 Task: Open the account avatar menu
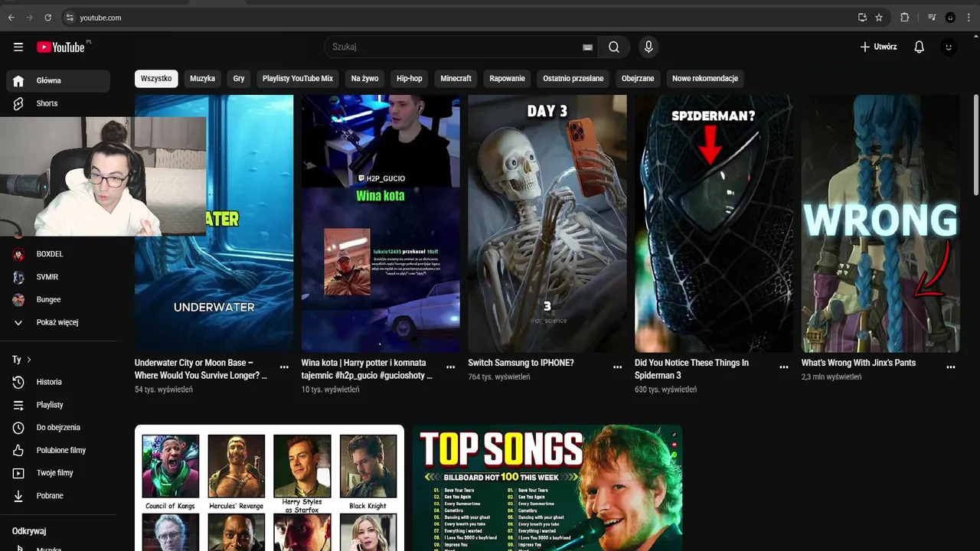click(949, 47)
